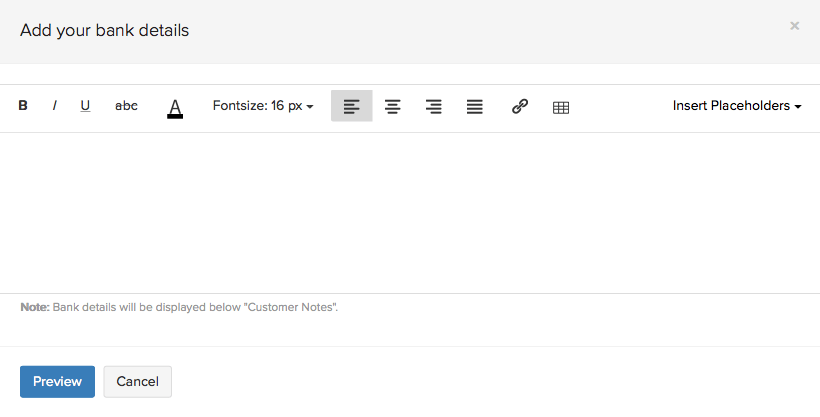Toggle bold formatting

tap(23, 106)
